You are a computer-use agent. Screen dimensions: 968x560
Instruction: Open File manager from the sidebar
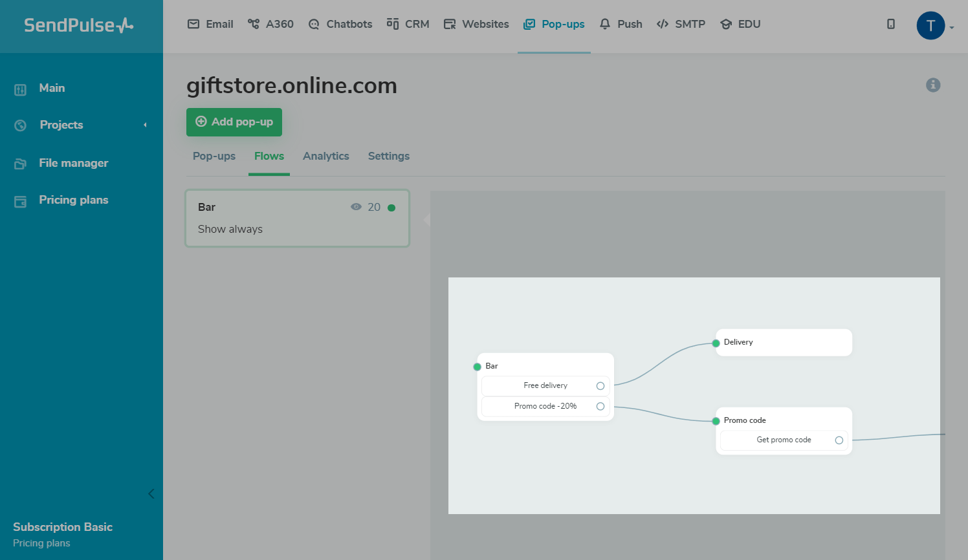pos(73,163)
